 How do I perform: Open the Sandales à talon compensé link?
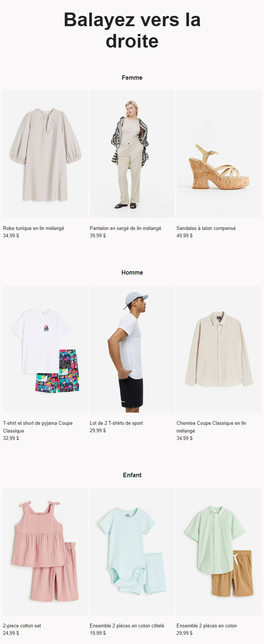[x=206, y=228]
